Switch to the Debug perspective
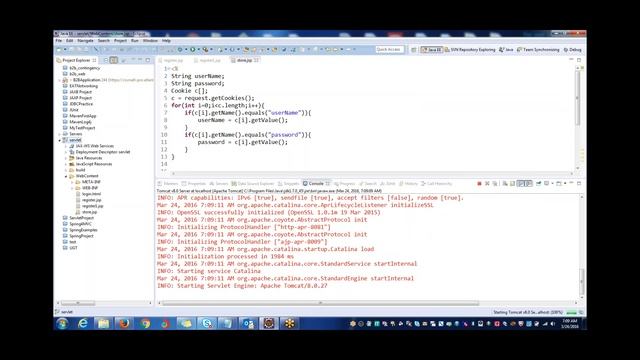The width and height of the screenshot is (640, 360). [x=572, y=50]
